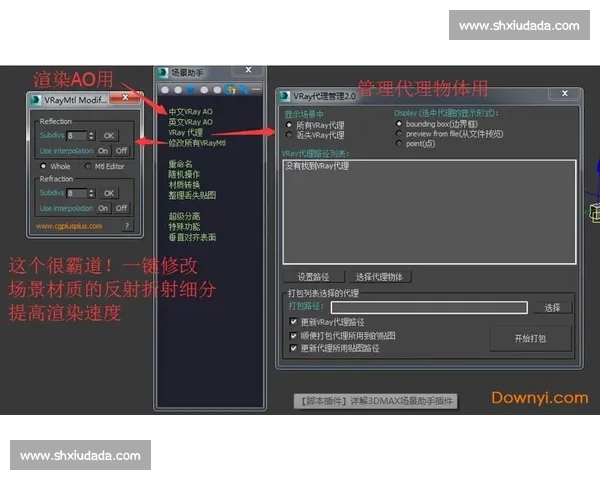The image size is (600, 480).
Task: Click the 选择代理物体 button
Action: (380, 277)
